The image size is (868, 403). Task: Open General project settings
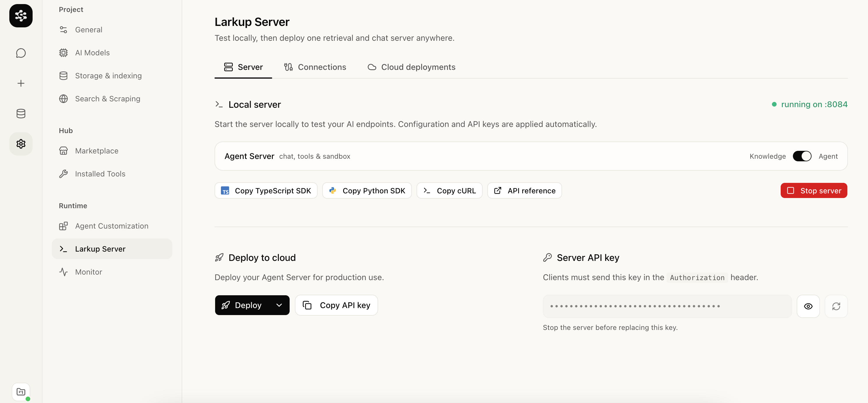112,30
